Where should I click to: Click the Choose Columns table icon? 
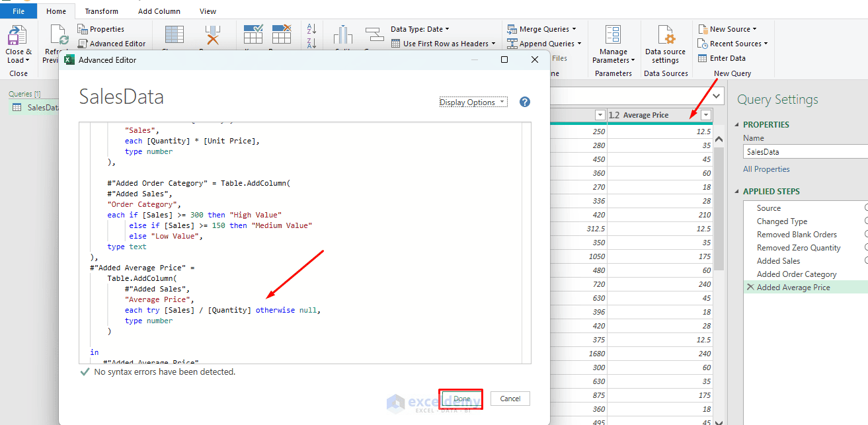(x=174, y=34)
